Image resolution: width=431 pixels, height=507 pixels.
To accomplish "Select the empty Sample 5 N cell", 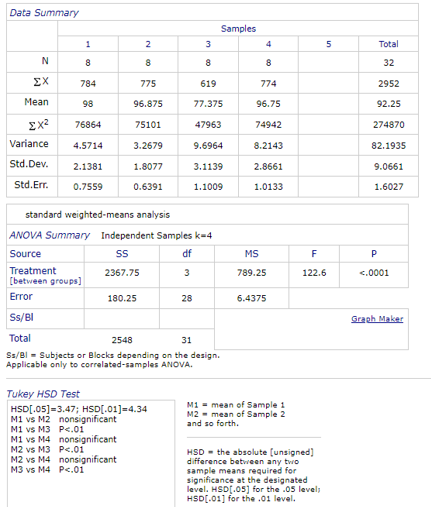I will (x=328, y=62).
